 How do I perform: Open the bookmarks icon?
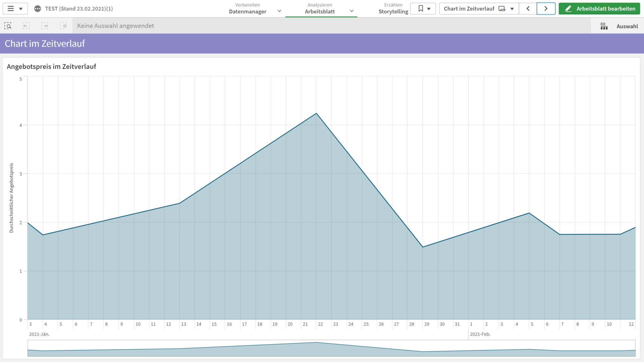click(x=421, y=9)
